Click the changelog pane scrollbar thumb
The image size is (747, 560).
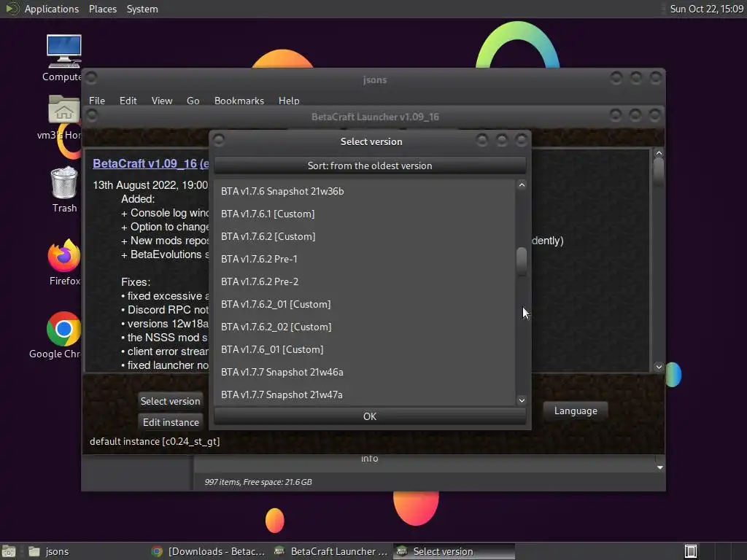[659, 171]
